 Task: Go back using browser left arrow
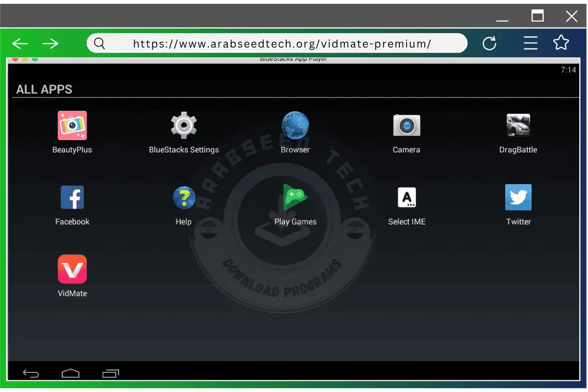point(20,44)
